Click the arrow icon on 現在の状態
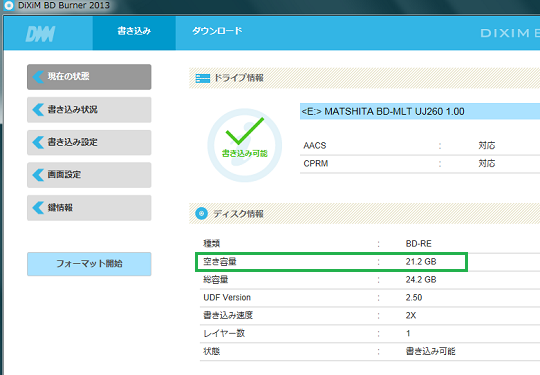This screenshot has height=375, width=540. coord(38,76)
